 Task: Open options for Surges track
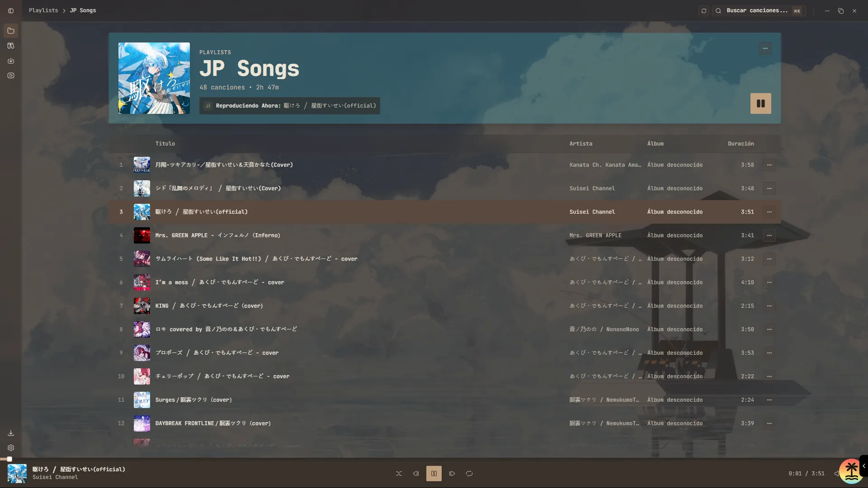769,400
